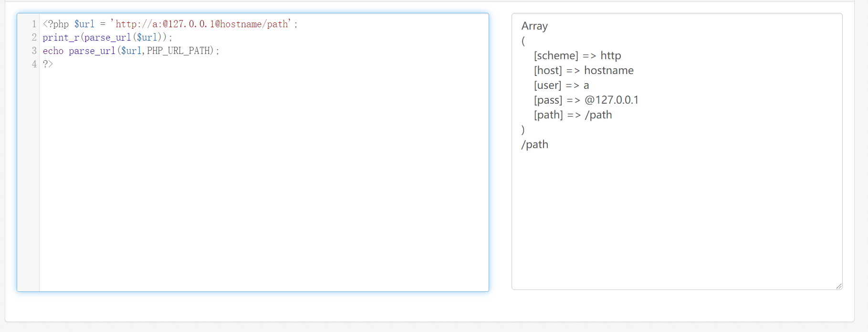The image size is (868, 332).
Task: Click the opening <?php tag
Action: 56,24
